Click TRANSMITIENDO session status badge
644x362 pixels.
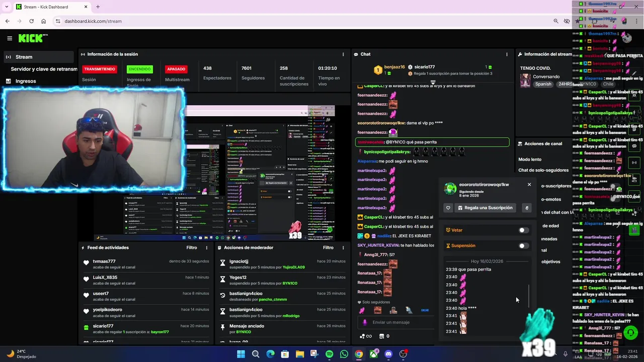(x=100, y=69)
